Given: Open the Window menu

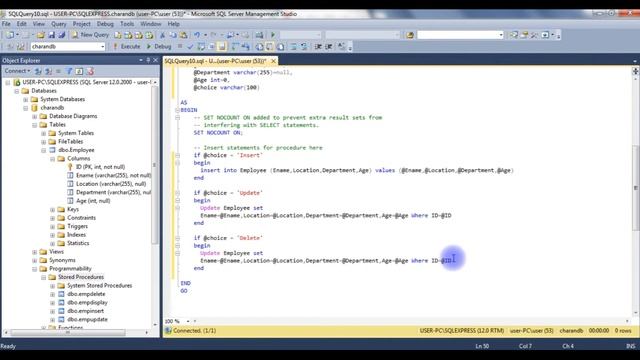Looking at the screenshot, I should point(151,24).
